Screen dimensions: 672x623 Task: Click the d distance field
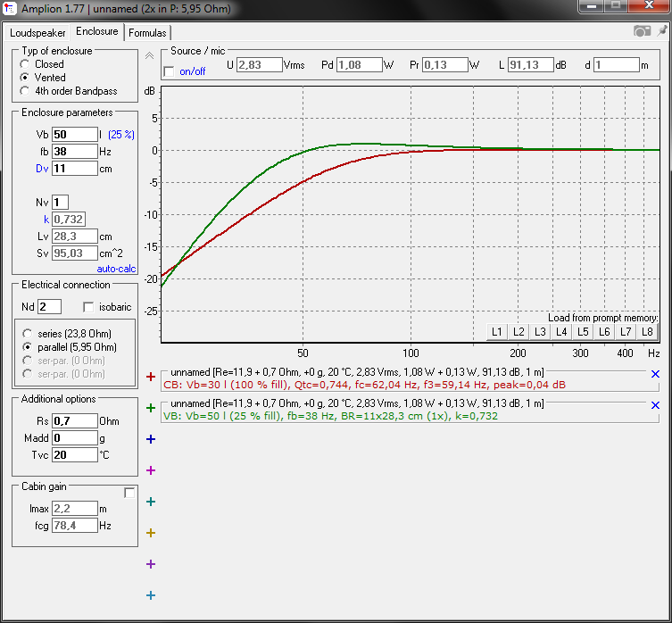[x=617, y=65]
